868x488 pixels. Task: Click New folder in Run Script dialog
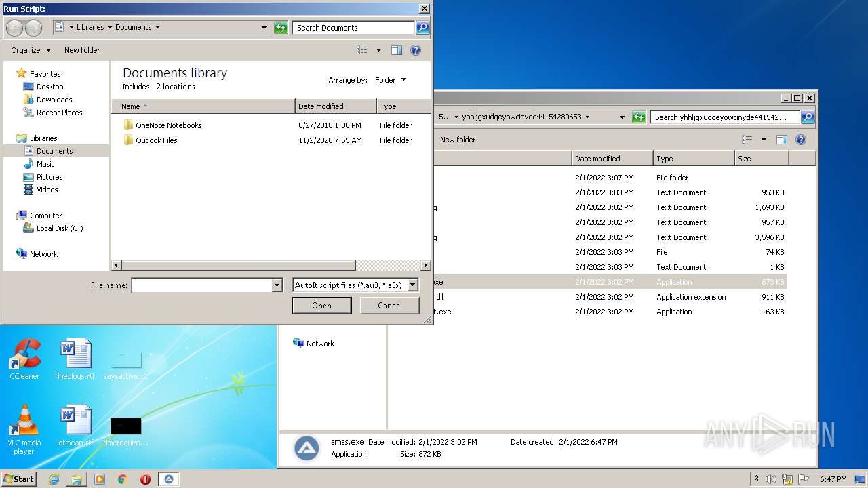pyautogui.click(x=82, y=50)
